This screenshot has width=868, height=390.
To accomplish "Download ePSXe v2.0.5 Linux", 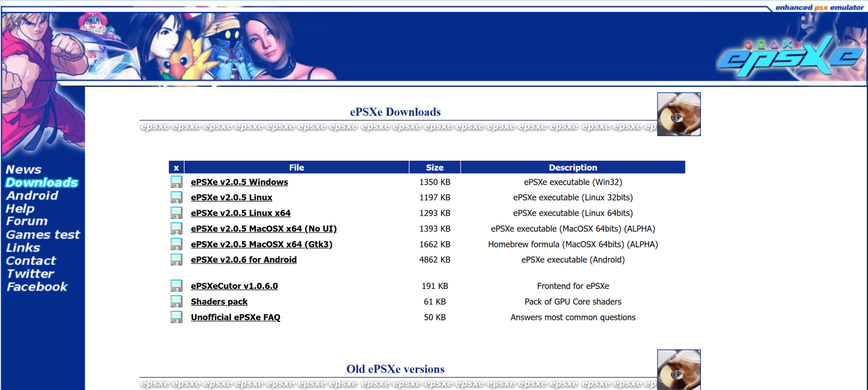I will point(232,197).
